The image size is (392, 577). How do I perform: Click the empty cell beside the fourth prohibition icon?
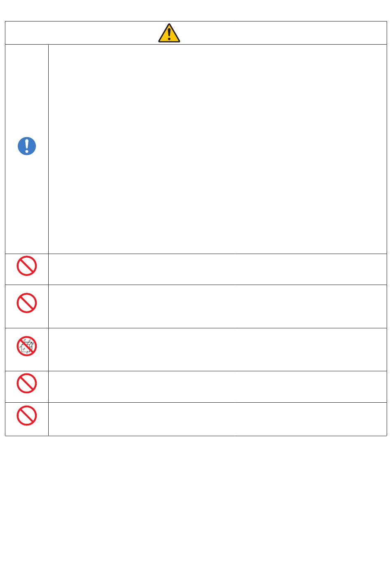pos(217,387)
